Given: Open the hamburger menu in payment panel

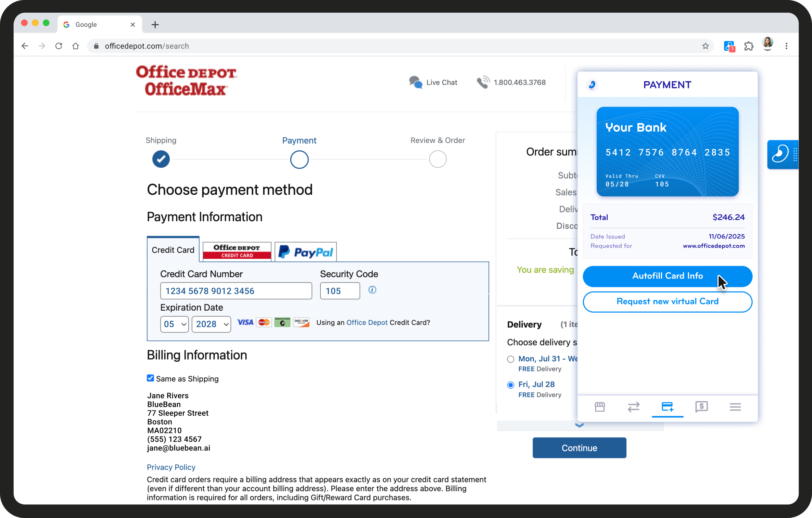Looking at the screenshot, I should point(735,407).
